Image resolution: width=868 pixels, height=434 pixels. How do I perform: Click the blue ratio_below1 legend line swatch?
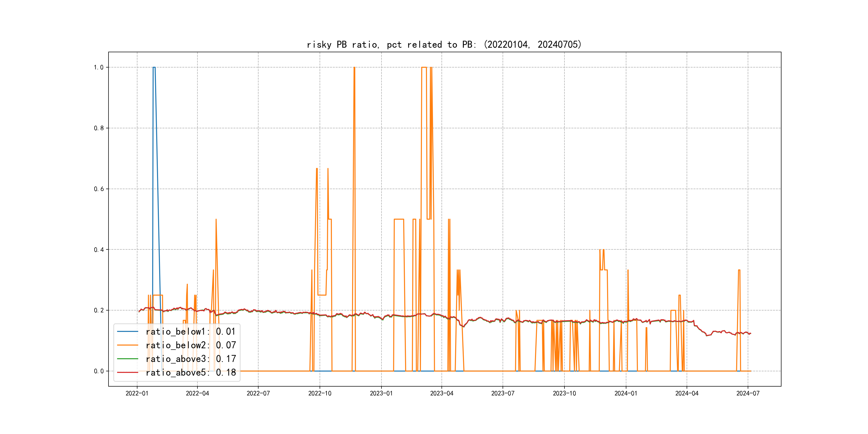(x=127, y=332)
